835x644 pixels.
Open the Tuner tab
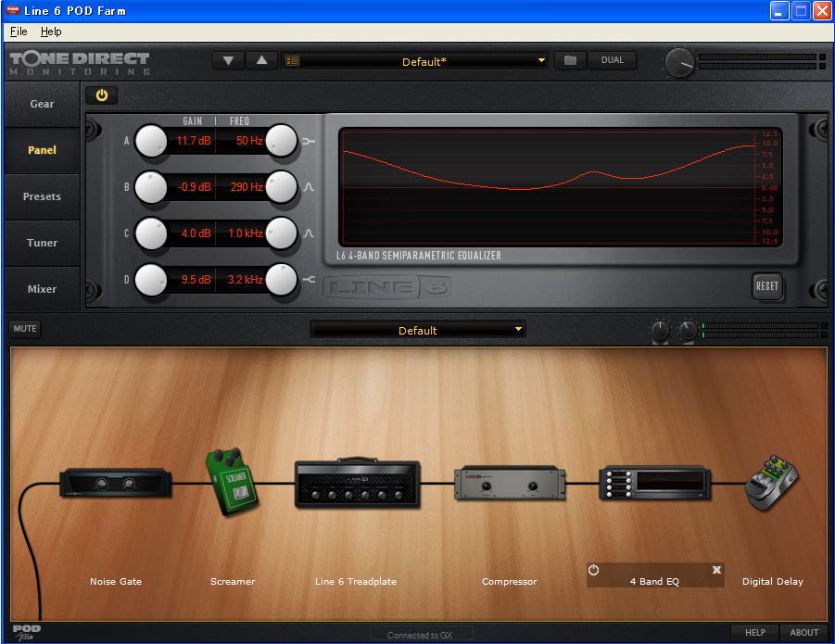point(42,243)
